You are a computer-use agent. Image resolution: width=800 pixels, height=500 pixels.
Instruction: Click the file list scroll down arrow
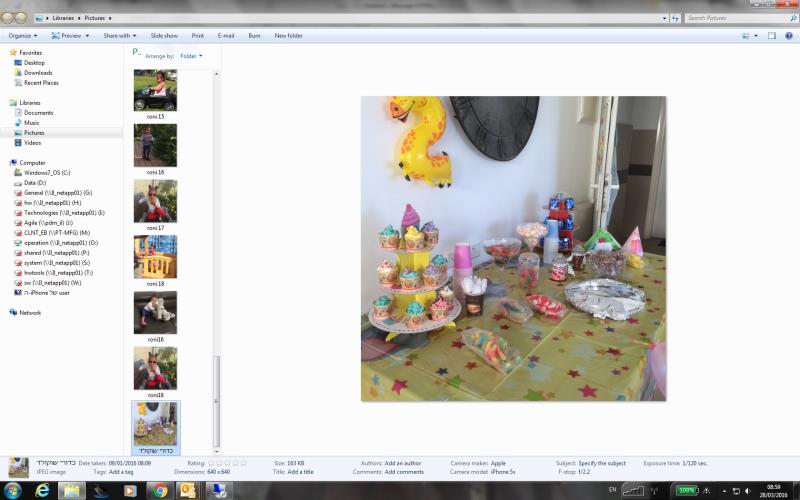[x=216, y=451]
